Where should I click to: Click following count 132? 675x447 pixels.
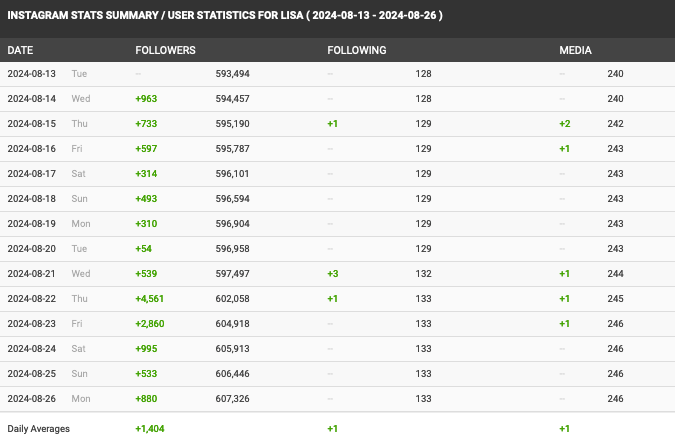pos(424,273)
